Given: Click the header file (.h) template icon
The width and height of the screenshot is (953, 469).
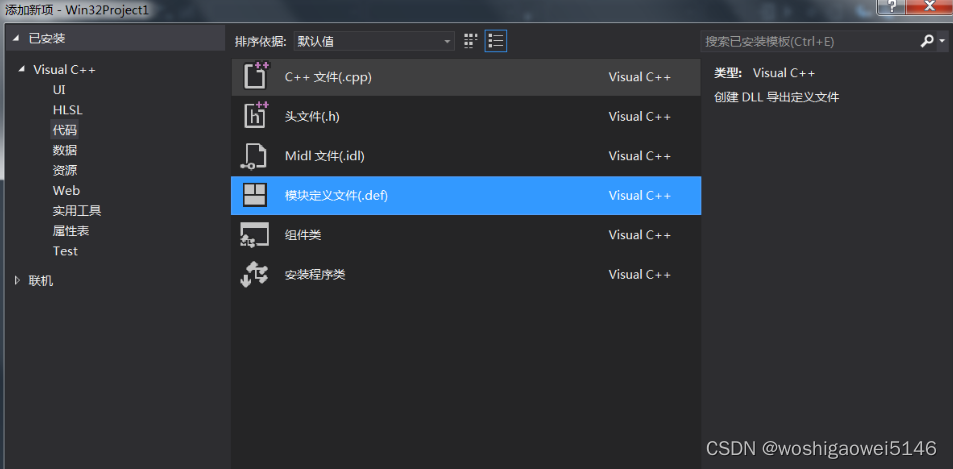Looking at the screenshot, I should (x=256, y=115).
